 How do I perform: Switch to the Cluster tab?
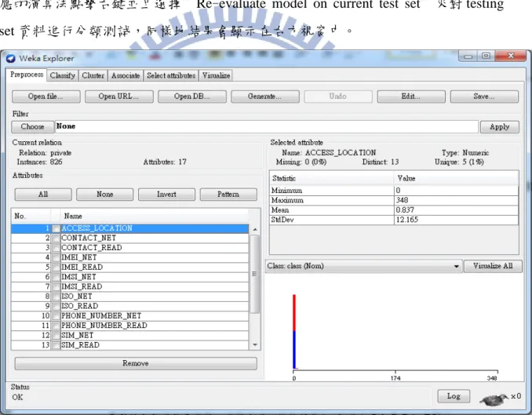(93, 75)
